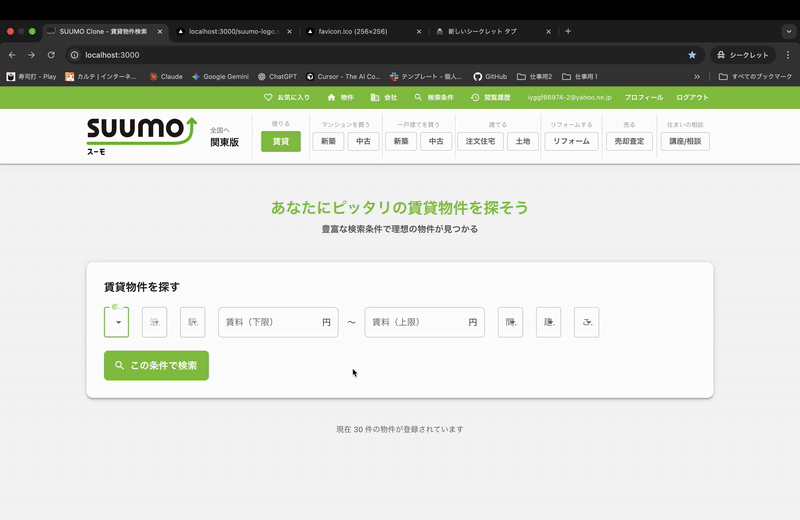Select 中古 under 一戸建てを買う
The height and width of the screenshot is (520, 800).
[436, 141]
